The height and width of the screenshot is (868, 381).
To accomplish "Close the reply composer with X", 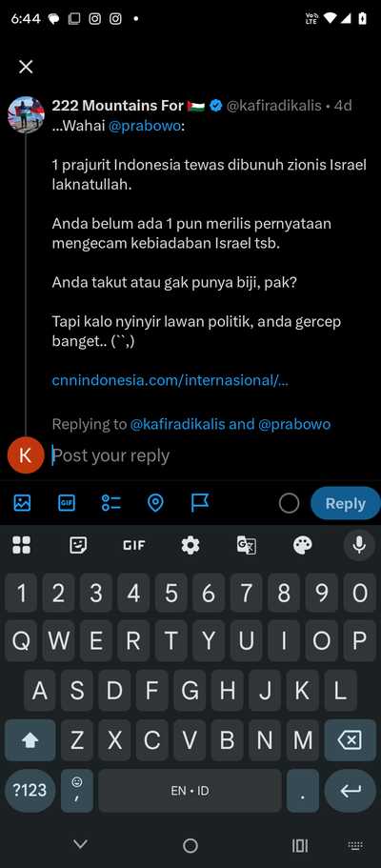I will pyautogui.click(x=26, y=67).
